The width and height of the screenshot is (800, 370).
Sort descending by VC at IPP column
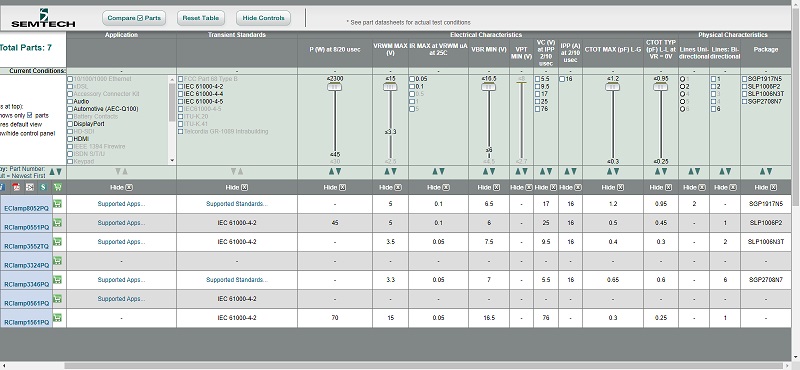(549, 171)
